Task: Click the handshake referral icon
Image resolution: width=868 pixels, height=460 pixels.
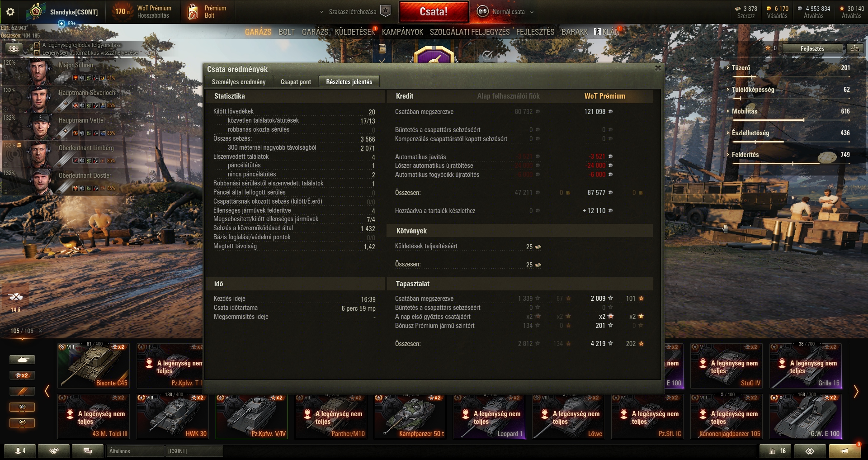Action: click(54, 451)
